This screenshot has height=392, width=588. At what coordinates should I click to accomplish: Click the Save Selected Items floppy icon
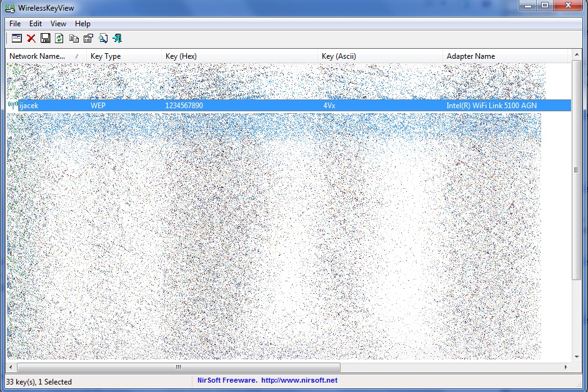(x=45, y=39)
